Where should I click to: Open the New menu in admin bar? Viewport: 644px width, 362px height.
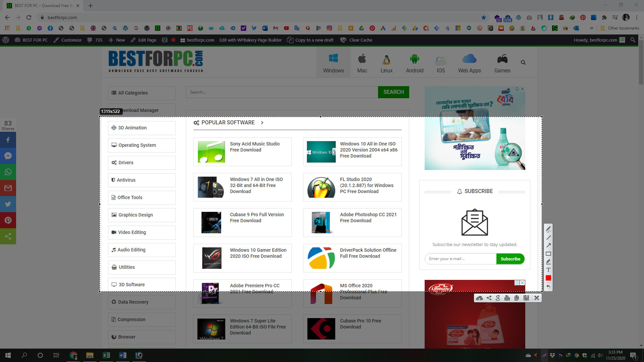(117, 40)
